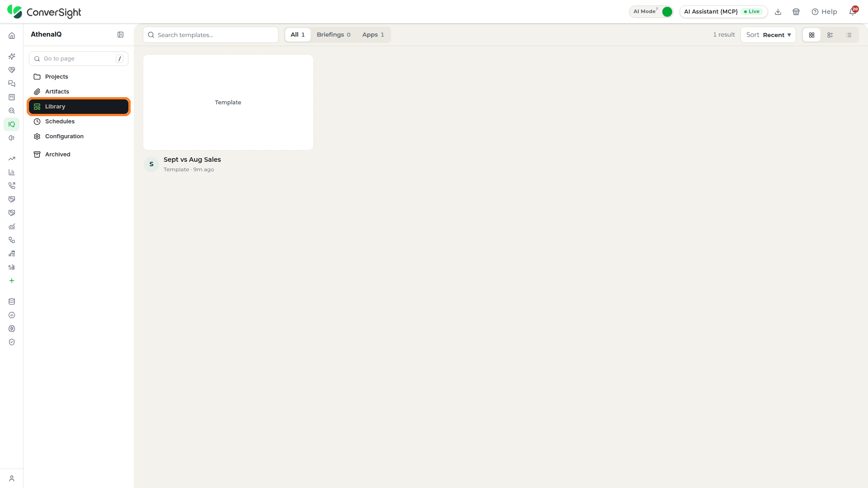Focus the Search templates field
Image resolution: width=868 pixels, height=488 pixels.
click(211, 35)
